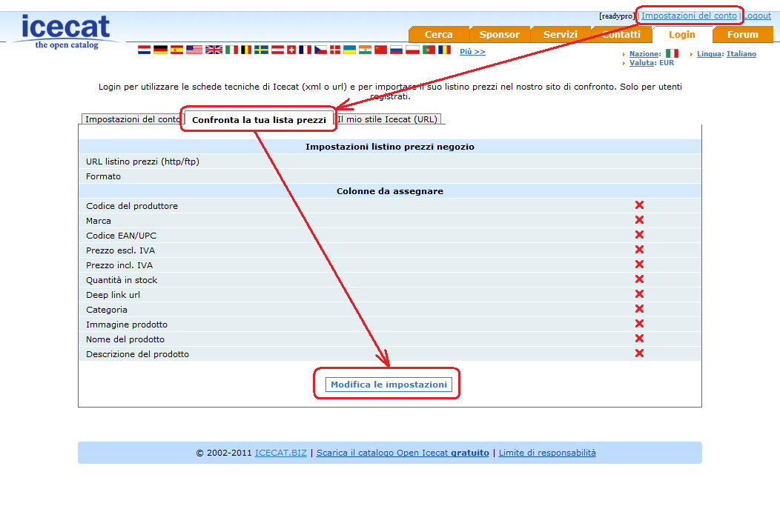The width and height of the screenshot is (780, 532).
Task: Select the Austria flag
Action: click(x=277, y=50)
